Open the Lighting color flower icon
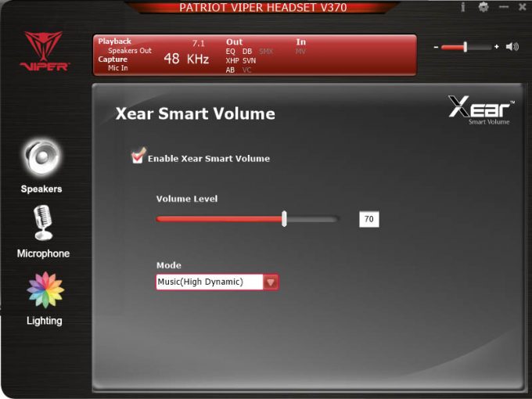 click(45, 289)
